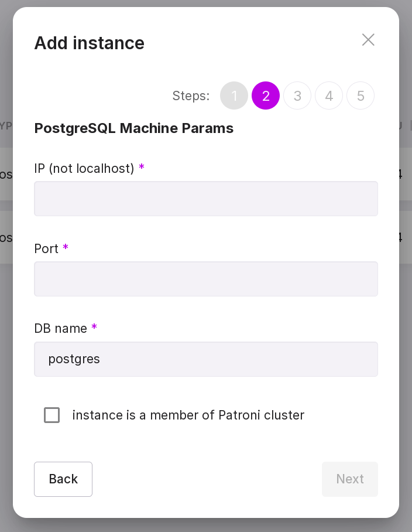Enable the Patroni cluster member checkbox

52,415
